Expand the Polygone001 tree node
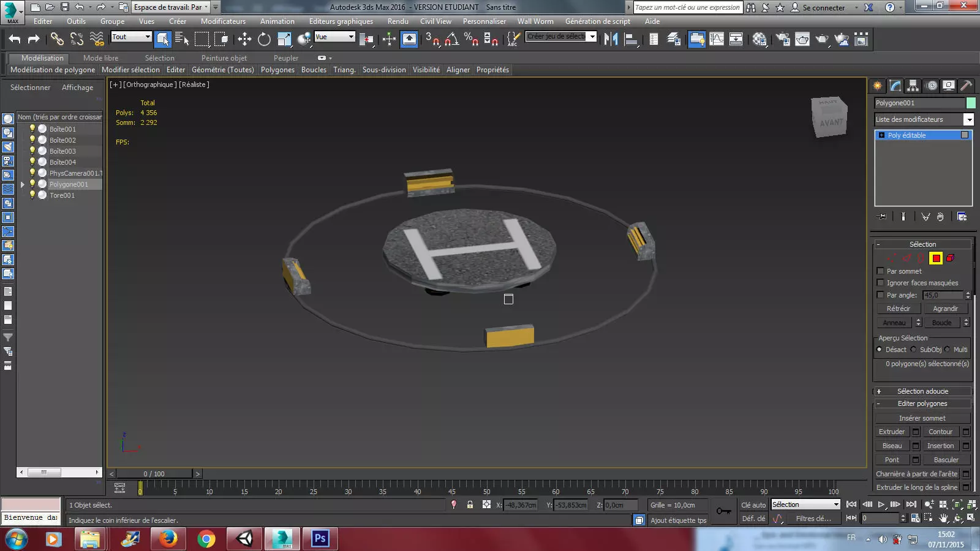 click(x=23, y=184)
